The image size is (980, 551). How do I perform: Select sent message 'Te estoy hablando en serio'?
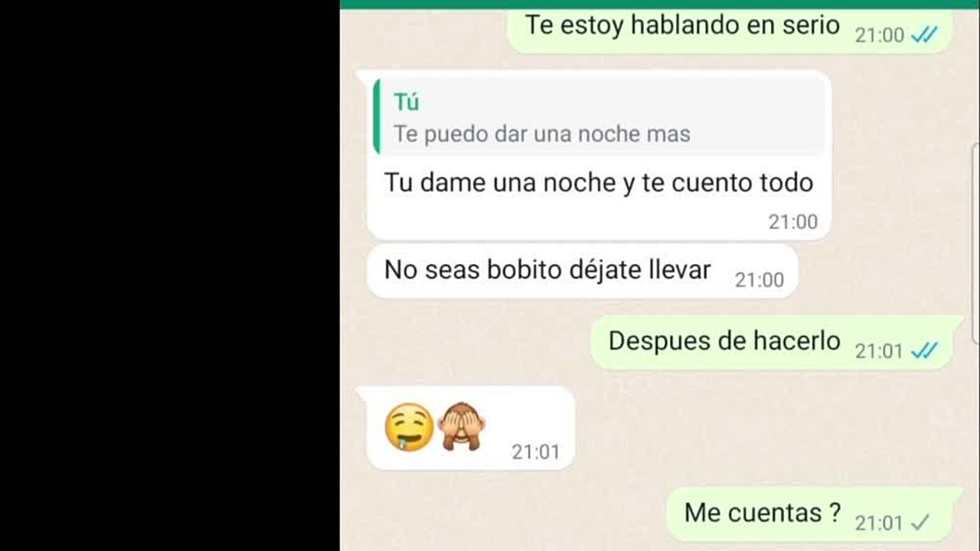682,25
